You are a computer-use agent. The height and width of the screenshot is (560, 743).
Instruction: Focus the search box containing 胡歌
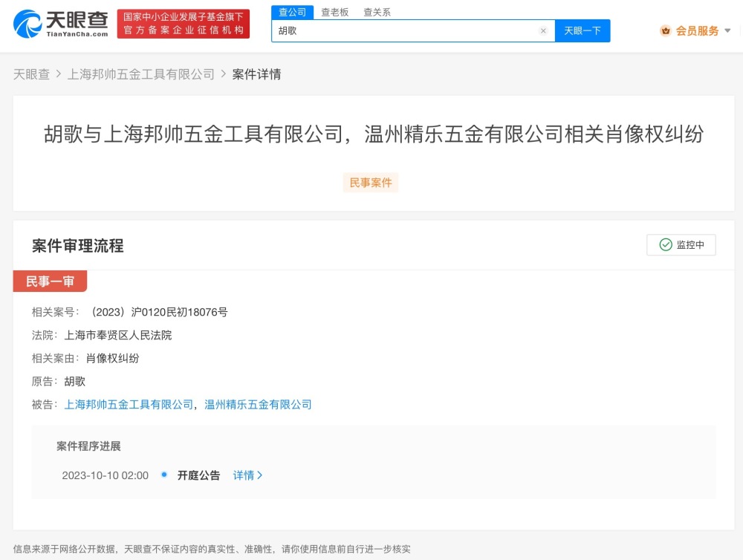405,31
